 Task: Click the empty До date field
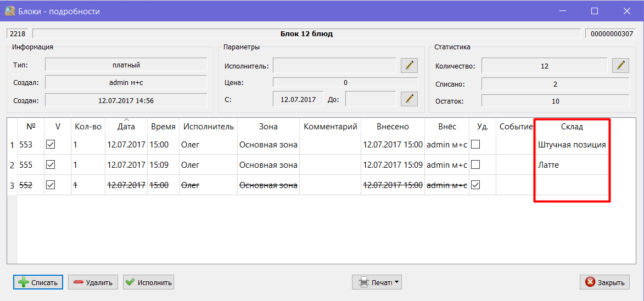[371, 99]
